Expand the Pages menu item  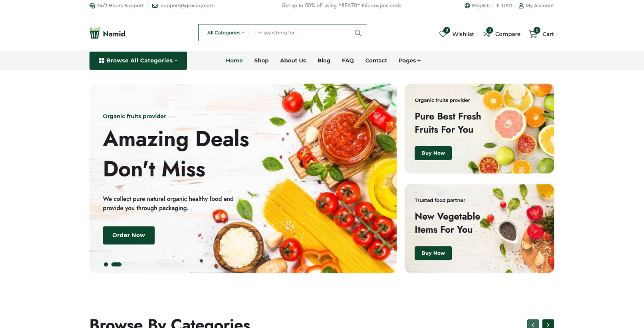pos(410,61)
